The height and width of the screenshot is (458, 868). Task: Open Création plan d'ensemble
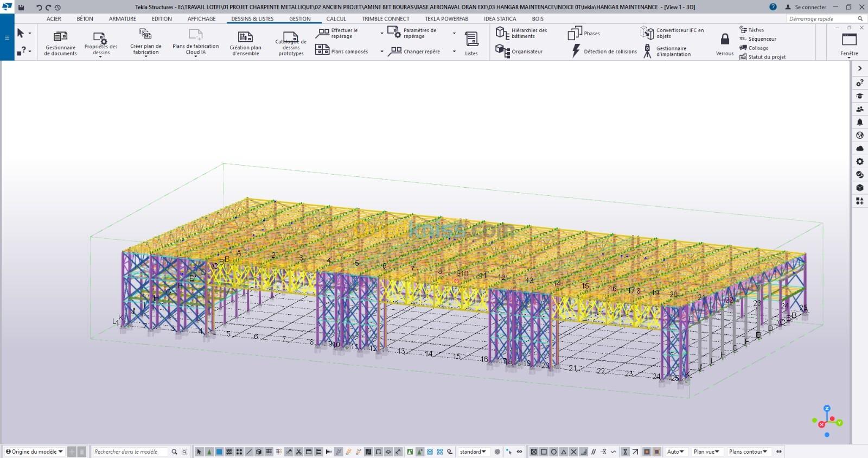tap(245, 43)
